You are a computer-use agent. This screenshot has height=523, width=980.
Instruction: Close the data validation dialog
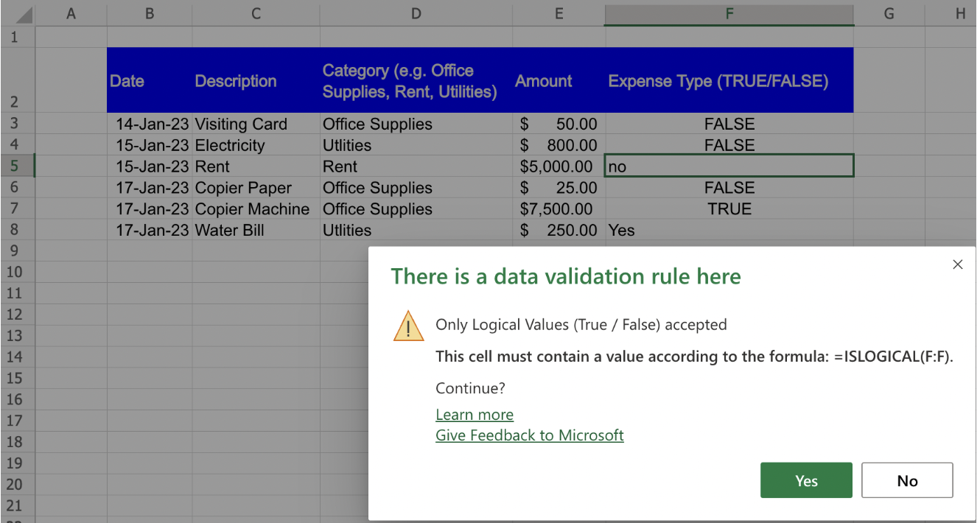tap(957, 264)
